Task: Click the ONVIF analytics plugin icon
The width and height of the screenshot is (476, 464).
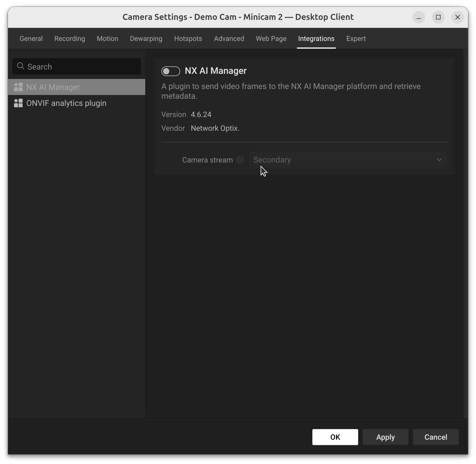Action: point(18,103)
